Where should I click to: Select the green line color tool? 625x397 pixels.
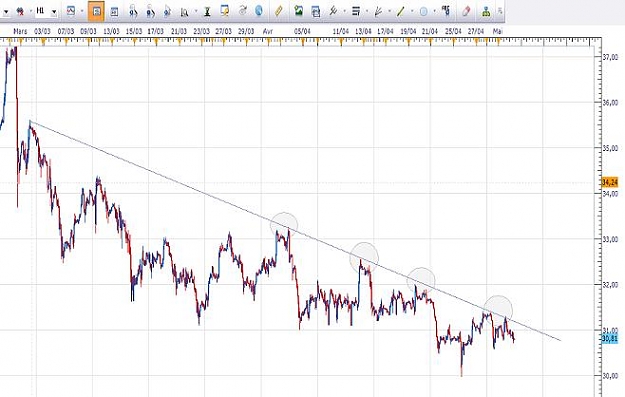click(x=401, y=12)
